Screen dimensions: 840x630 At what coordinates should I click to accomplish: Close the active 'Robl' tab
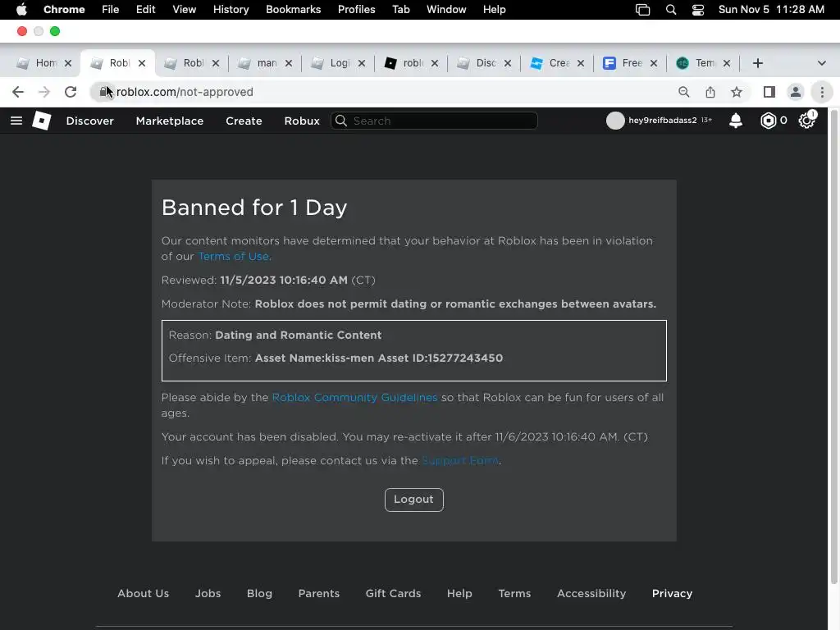click(142, 63)
